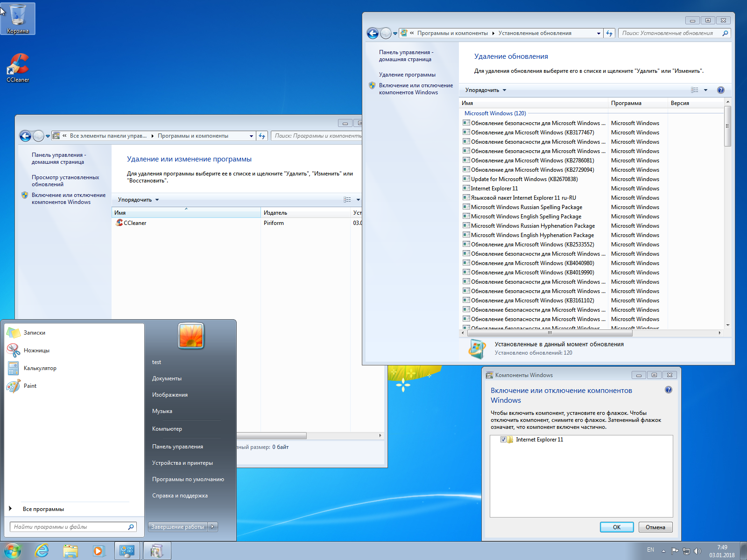Open Компьютер from the Start menu
This screenshot has height=560, width=747.
(x=167, y=429)
